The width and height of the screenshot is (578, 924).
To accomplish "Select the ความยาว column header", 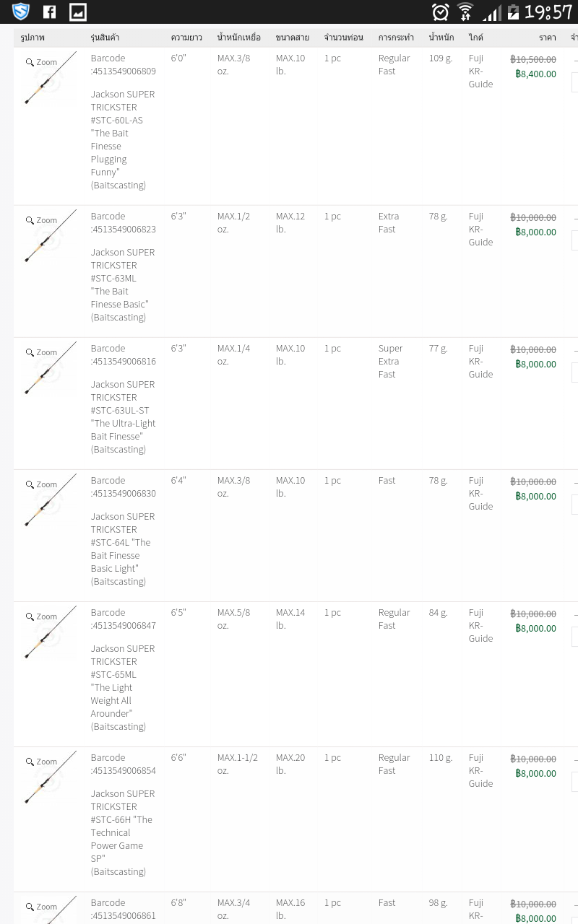I will [186, 37].
